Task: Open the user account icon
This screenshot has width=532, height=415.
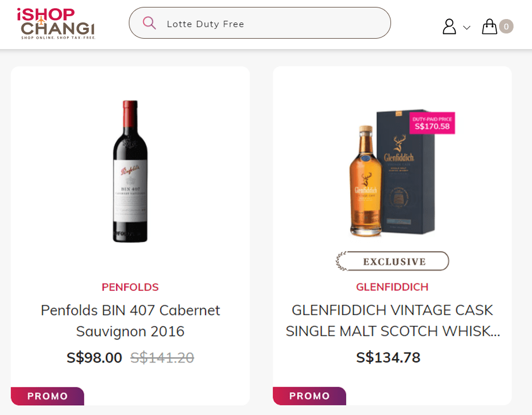Action: click(449, 27)
